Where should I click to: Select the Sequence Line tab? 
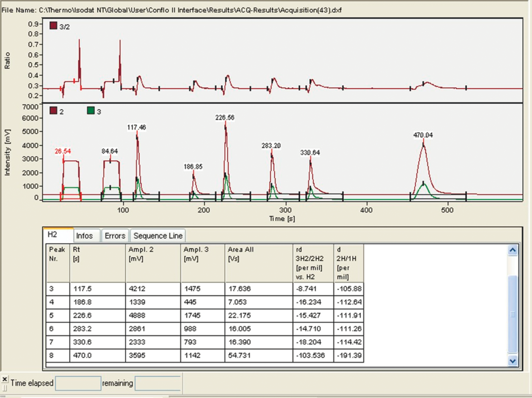158,236
